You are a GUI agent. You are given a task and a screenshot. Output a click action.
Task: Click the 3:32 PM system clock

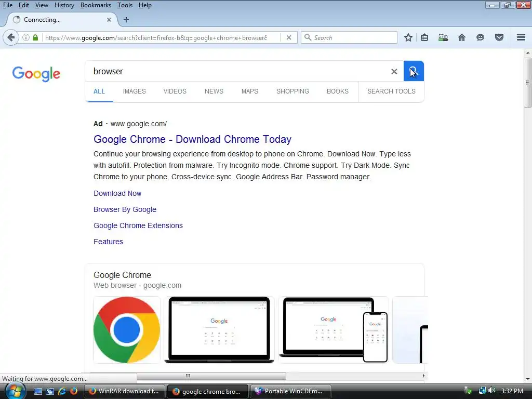(512, 391)
